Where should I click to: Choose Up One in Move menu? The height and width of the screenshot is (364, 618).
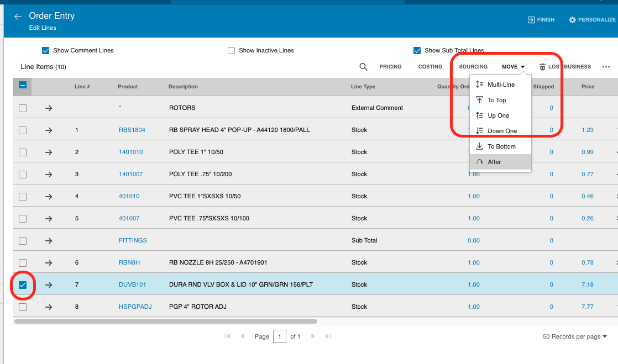501,115
